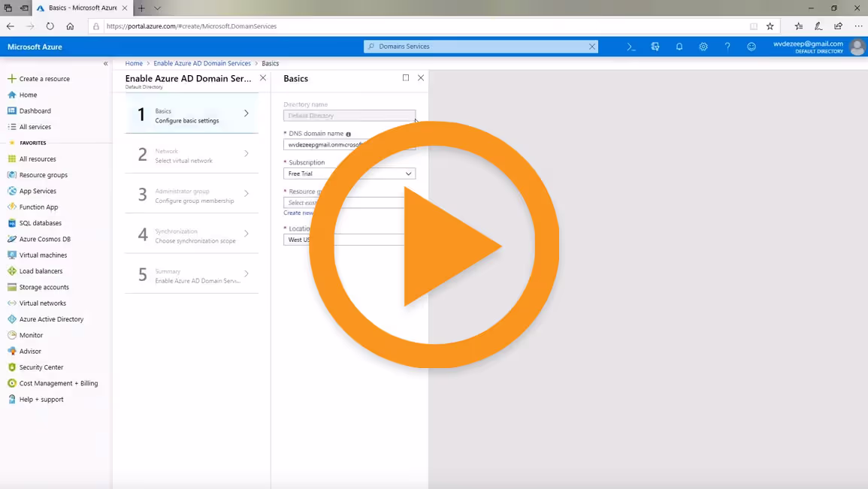The height and width of the screenshot is (489, 868).
Task: Close Enable Azure AD Domain Services blade
Action: (263, 78)
